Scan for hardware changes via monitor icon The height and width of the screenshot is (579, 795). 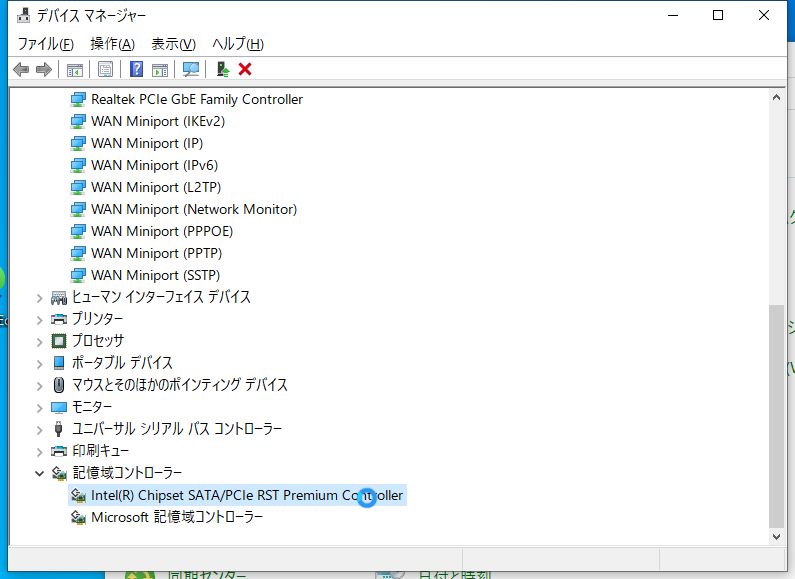click(x=191, y=69)
